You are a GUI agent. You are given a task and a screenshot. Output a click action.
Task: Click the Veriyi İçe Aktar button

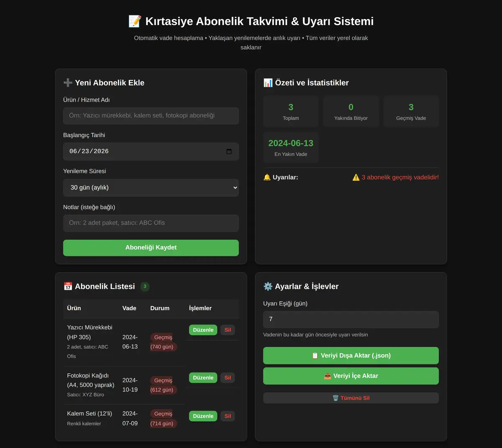pyautogui.click(x=351, y=376)
